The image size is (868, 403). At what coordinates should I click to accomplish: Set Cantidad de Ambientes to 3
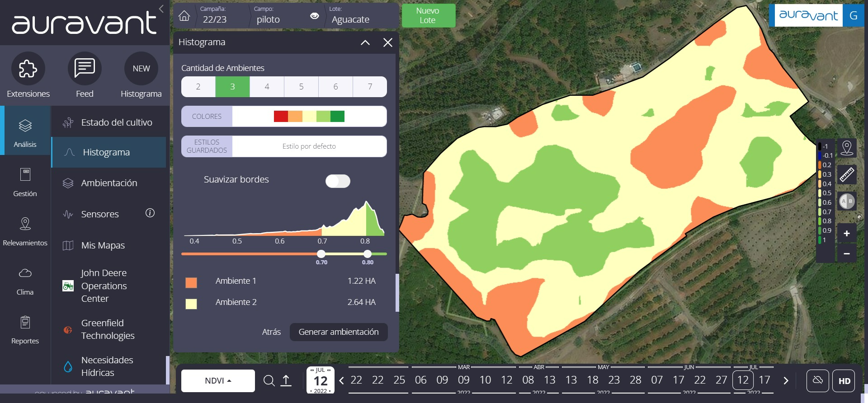click(232, 87)
